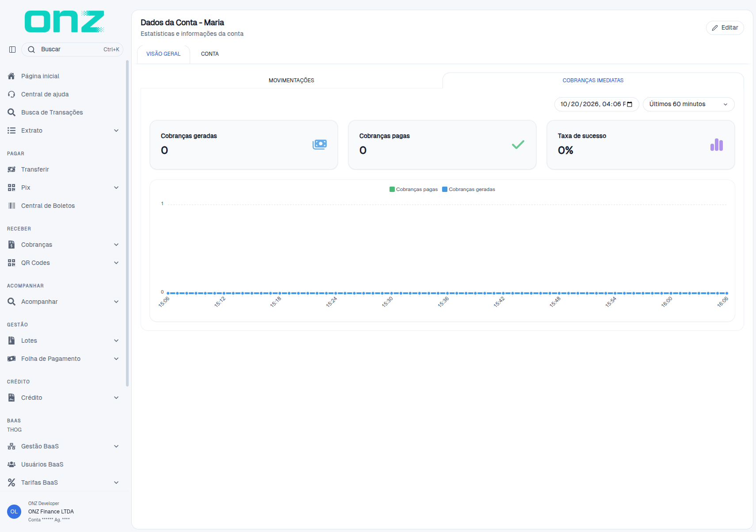Switch to the VISÃO GERAL tab
Screen dimensions: 756x532
click(x=164, y=54)
